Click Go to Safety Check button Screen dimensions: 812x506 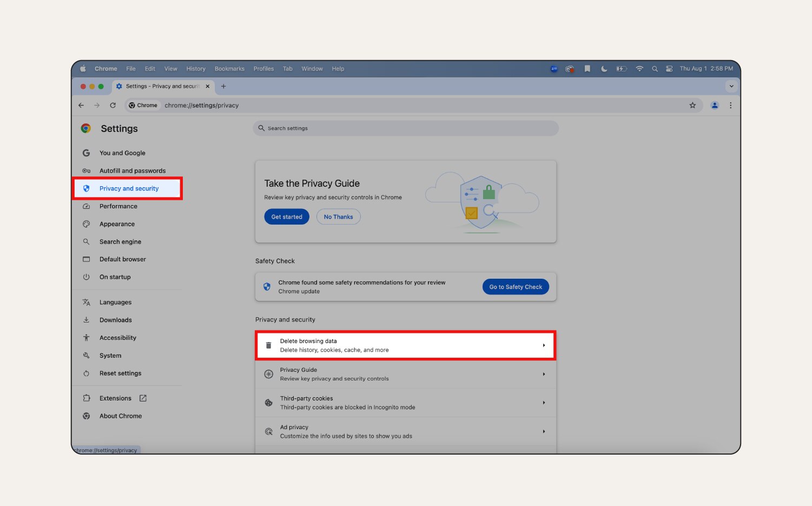coord(516,287)
